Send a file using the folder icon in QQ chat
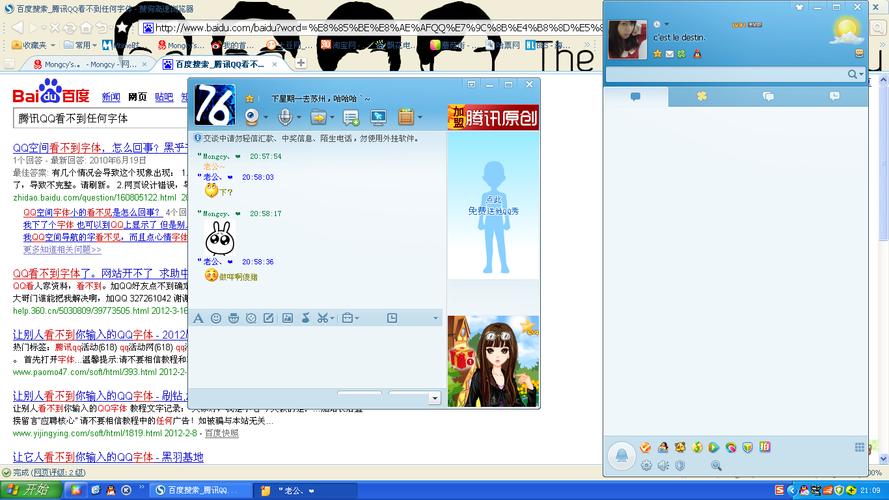889x500 pixels. [x=319, y=117]
